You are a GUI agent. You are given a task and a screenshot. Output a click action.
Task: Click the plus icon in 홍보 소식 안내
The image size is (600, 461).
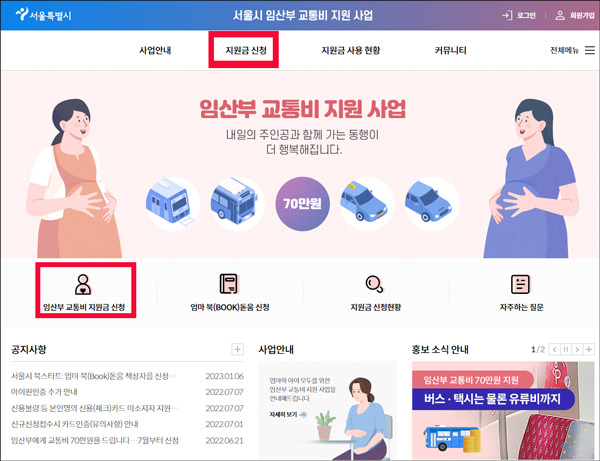click(589, 349)
